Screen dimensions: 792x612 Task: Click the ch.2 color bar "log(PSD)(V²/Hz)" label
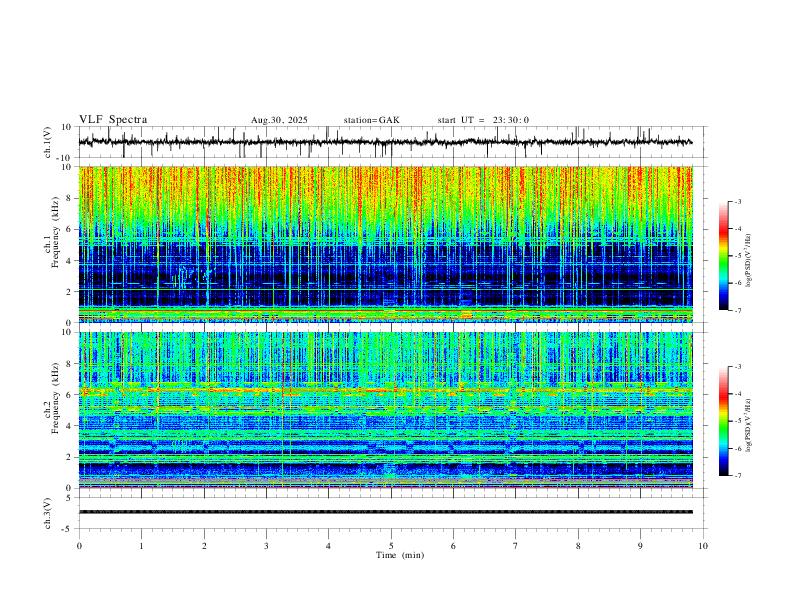(x=749, y=425)
